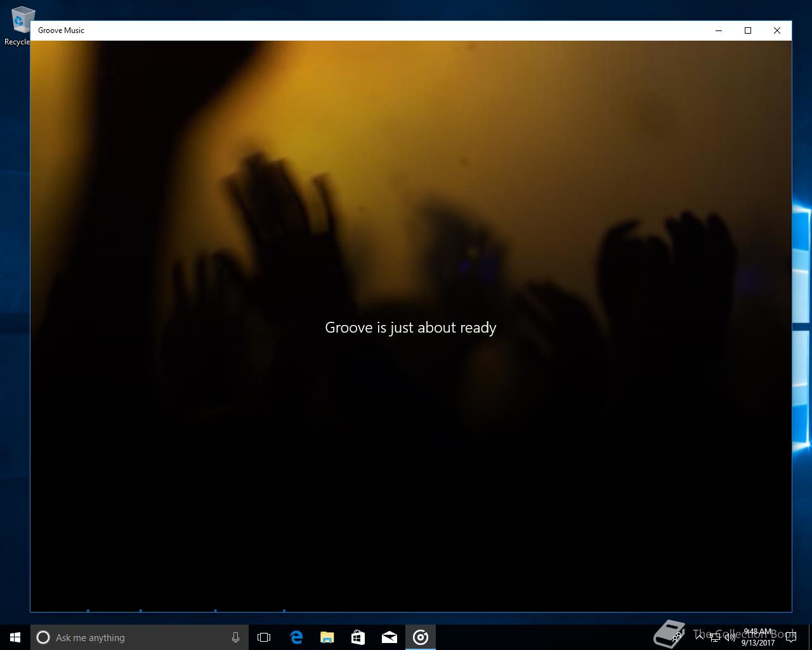Maximize the Groove Music window
Screen dimensions: 812x650
pos(748,30)
